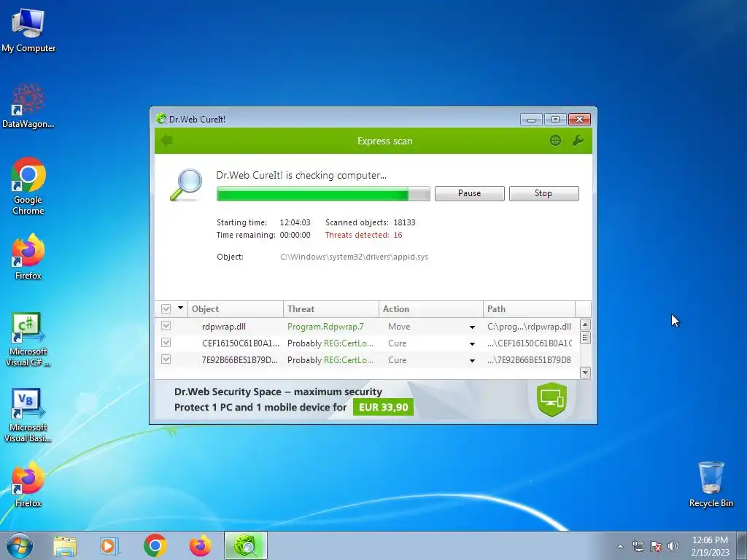
Task: Click the ...\7E92B66BE51B79D8 path cell
Action: pyautogui.click(x=529, y=360)
